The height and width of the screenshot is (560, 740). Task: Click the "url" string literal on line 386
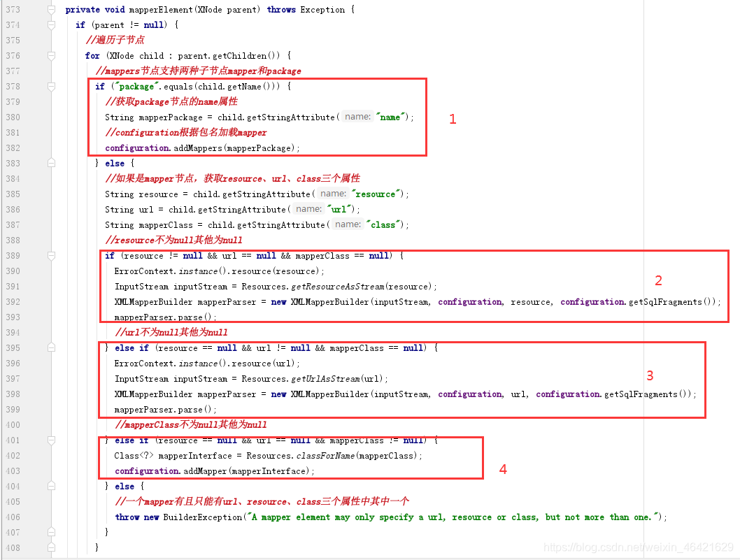(x=339, y=210)
